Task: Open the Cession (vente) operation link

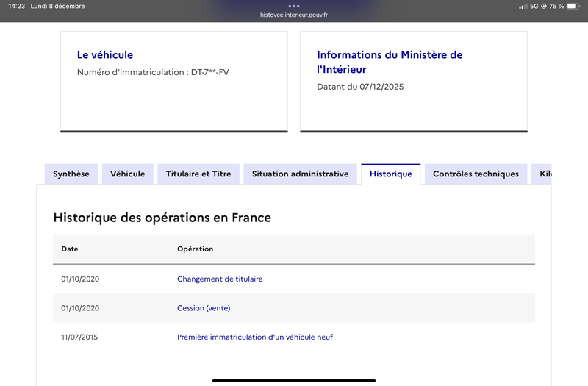Action: coord(204,308)
